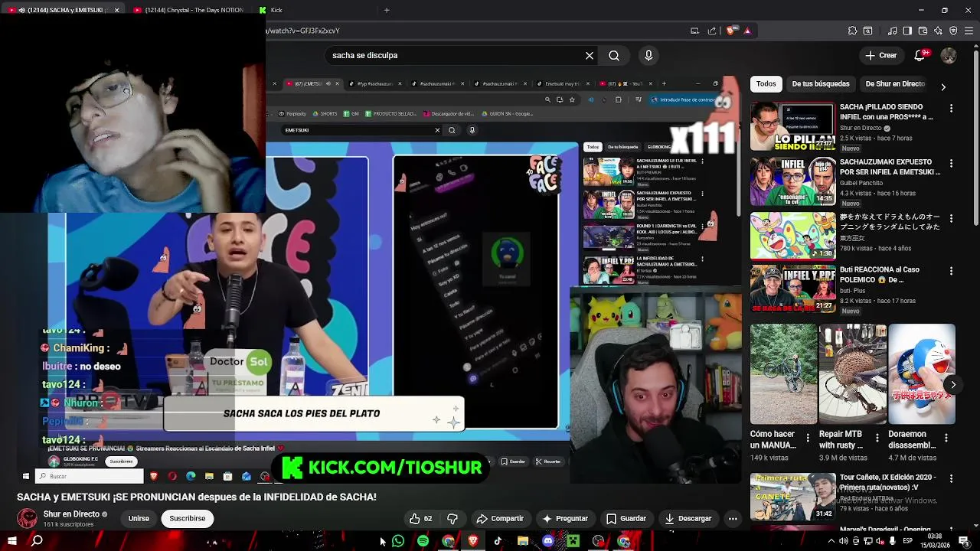The image size is (980, 551).
Task: Open Windows Start menu
Action: pyautogui.click(x=11, y=541)
